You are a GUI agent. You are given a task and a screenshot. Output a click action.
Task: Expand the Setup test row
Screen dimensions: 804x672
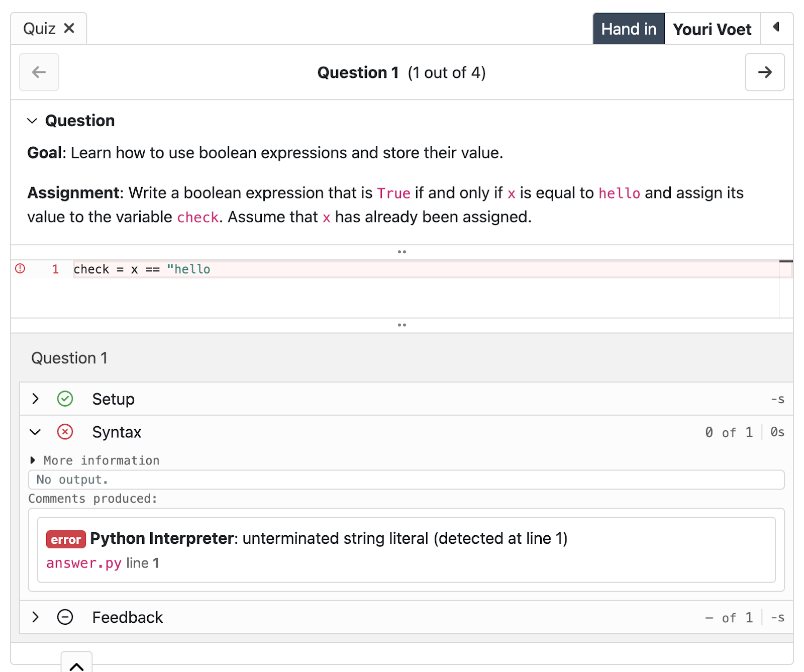click(35, 399)
